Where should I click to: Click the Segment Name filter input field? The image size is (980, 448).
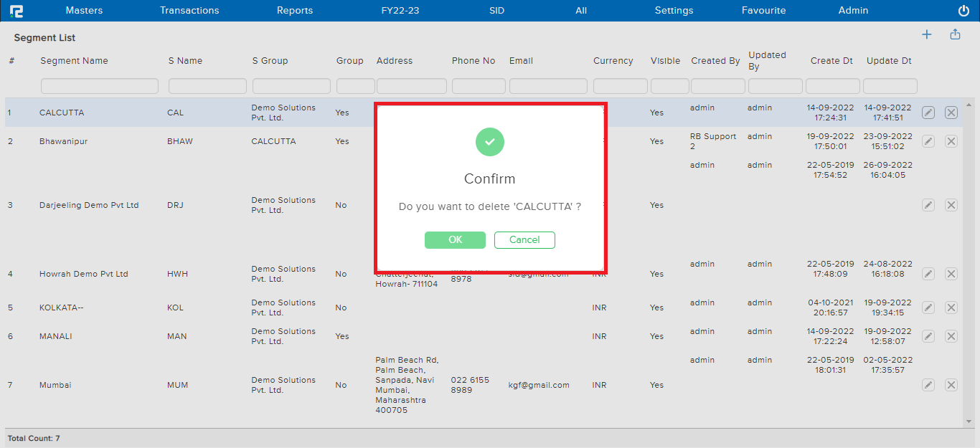[99, 85]
